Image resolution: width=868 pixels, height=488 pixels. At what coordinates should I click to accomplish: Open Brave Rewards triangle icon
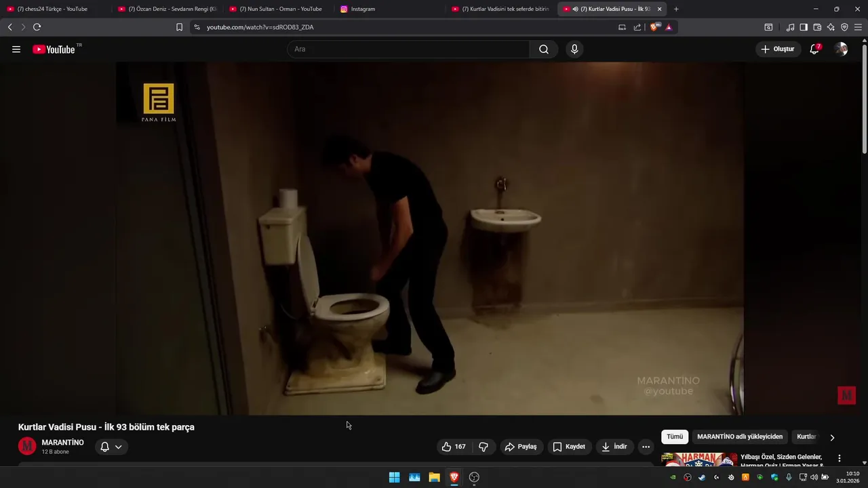tap(669, 27)
